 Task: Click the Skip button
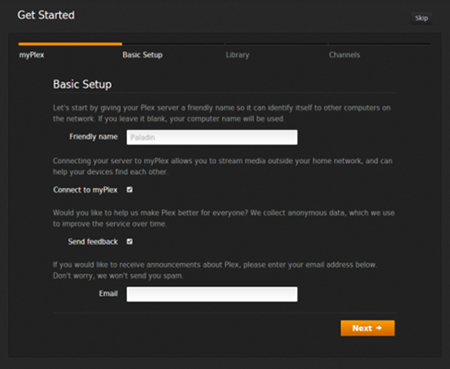point(421,18)
